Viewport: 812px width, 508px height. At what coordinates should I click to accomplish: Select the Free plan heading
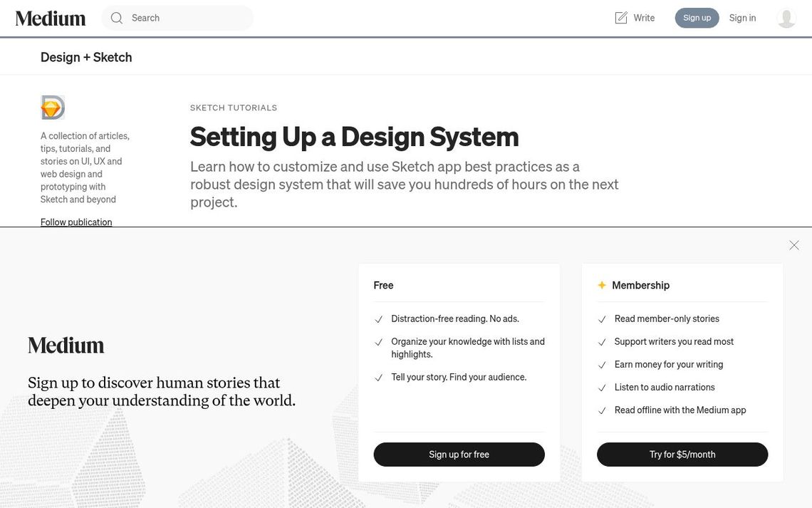click(x=383, y=285)
